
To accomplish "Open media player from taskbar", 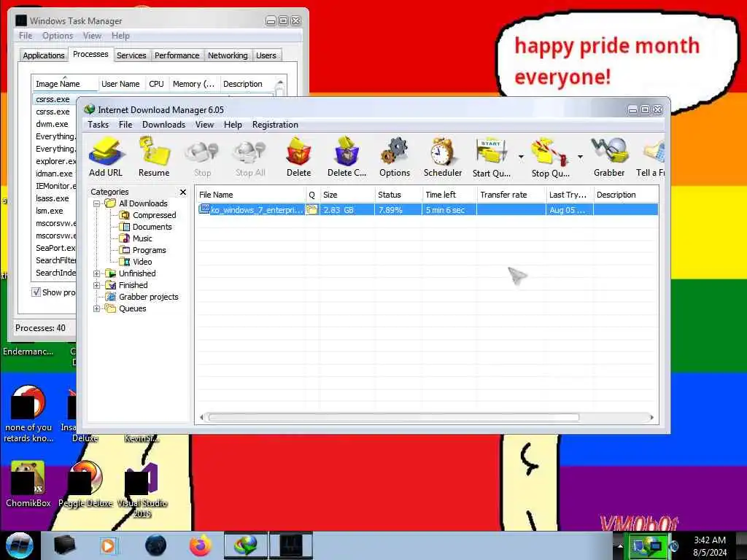I will pos(109,545).
